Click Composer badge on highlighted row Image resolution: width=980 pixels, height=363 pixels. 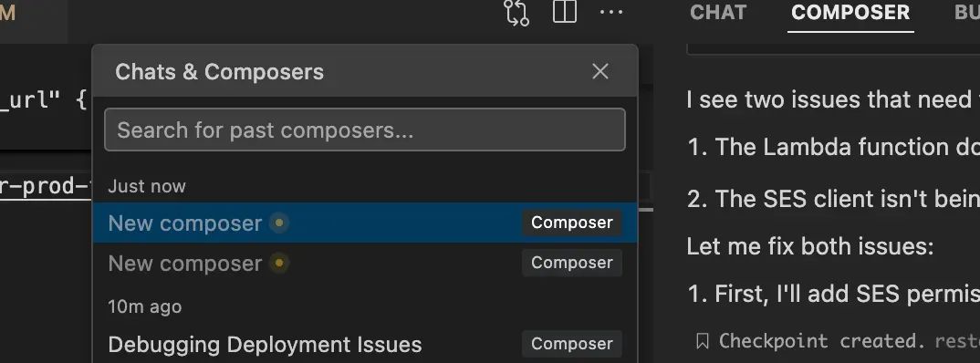click(x=572, y=223)
